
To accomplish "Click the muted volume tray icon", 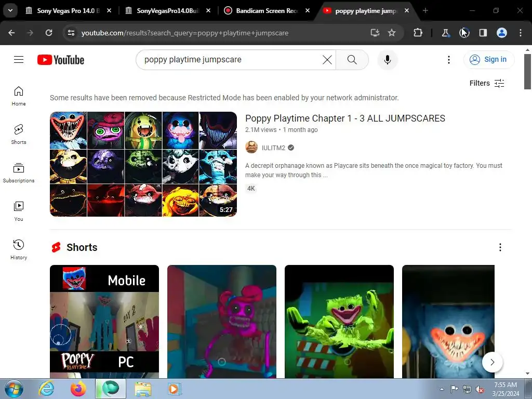I will [480, 389].
